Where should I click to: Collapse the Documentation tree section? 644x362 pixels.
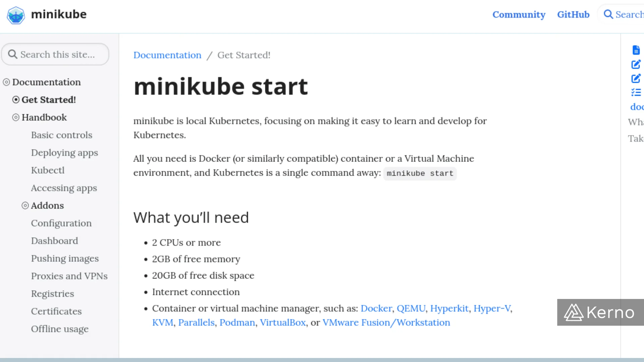coord(6,81)
